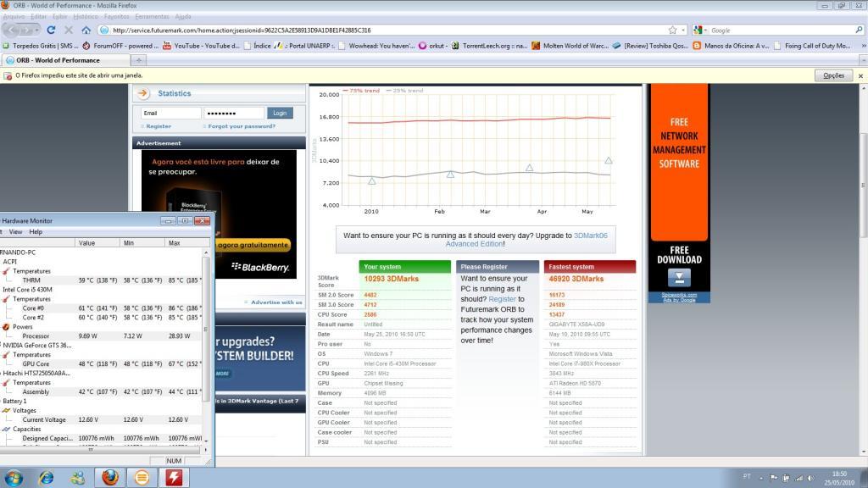Click the orange arrow next to Statistics
Viewport: 868px width, 488px height.
pos(142,93)
